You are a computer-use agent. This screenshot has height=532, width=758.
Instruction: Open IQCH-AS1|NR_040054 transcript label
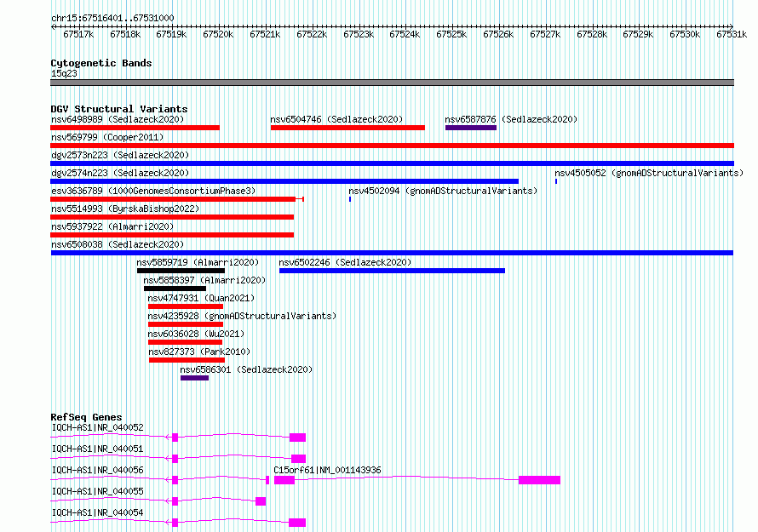[x=97, y=512]
